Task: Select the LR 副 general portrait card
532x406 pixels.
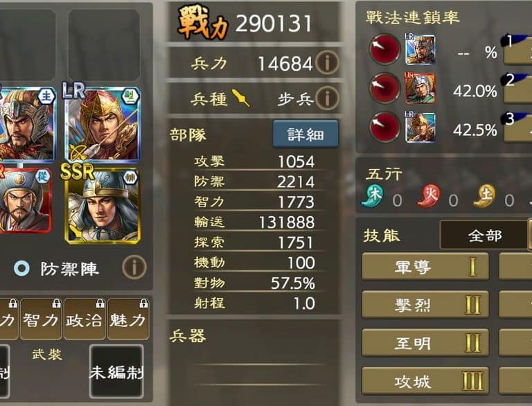Action: click(x=102, y=122)
